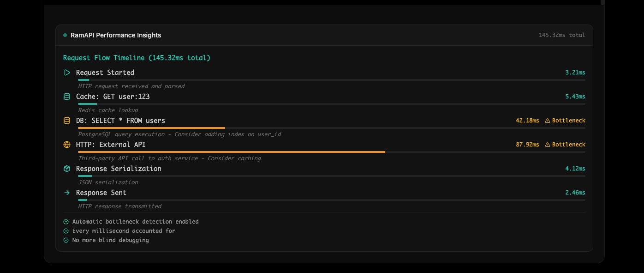Viewport: 644px width, 273px height.
Task: Click the orange DB SELECT progress bar
Action: pyautogui.click(x=151, y=127)
